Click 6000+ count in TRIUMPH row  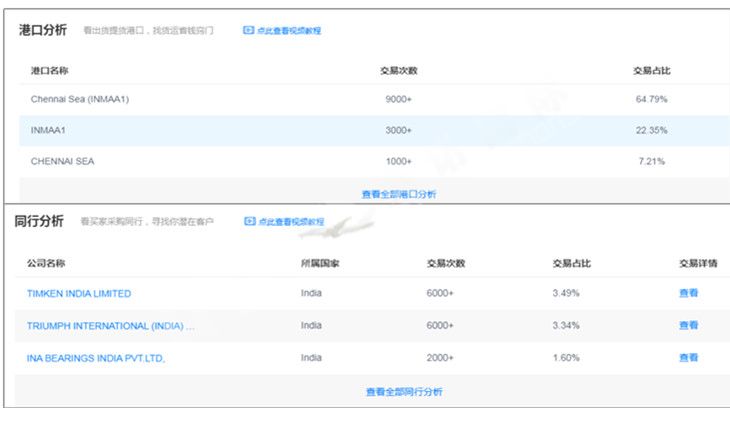pyautogui.click(x=440, y=325)
